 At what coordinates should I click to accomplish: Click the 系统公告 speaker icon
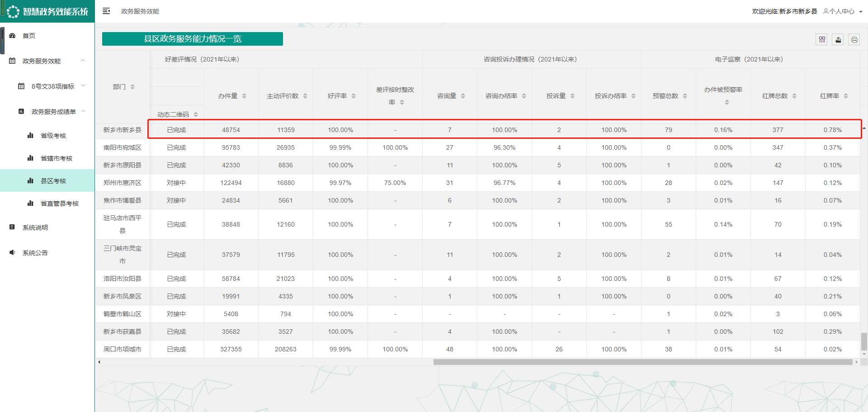tap(13, 253)
